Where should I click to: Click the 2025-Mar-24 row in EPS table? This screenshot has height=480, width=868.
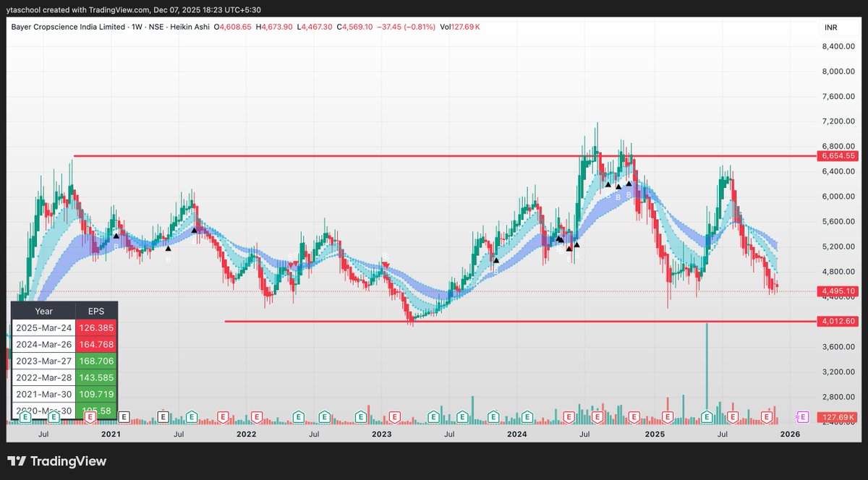click(x=64, y=327)
